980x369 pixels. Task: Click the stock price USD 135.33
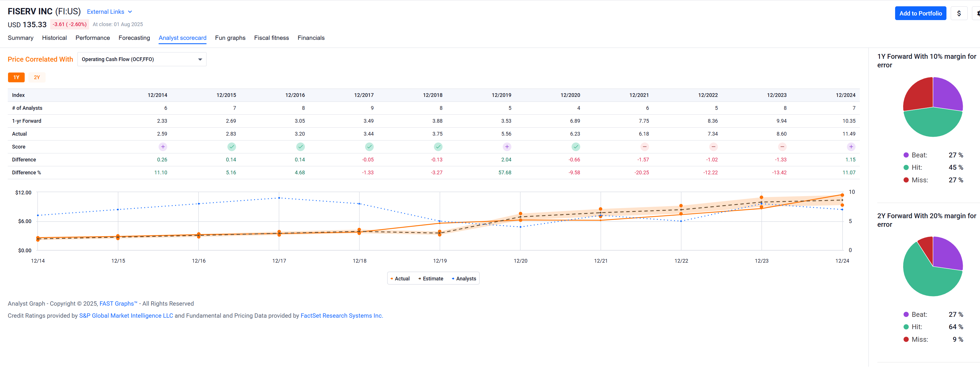click(x=27, y=25)
